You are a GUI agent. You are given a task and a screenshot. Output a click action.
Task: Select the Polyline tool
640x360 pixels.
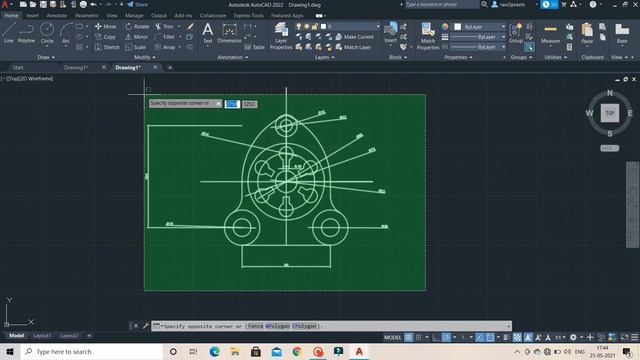(x=26, y=33)
